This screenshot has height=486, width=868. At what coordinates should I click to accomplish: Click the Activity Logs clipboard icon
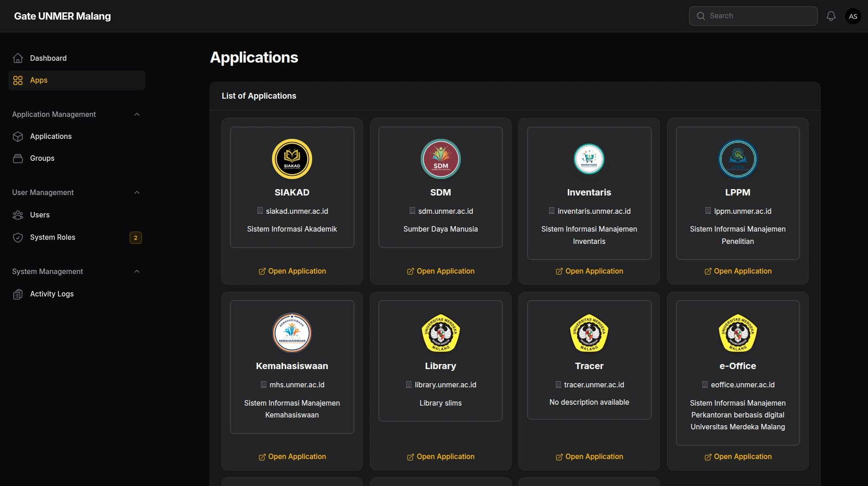coord(18,294)
